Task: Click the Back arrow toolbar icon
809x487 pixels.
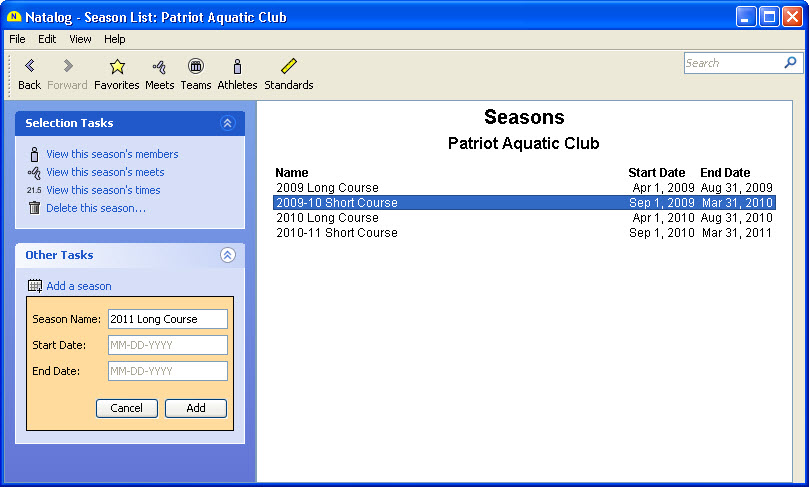Action: [29, 67]
